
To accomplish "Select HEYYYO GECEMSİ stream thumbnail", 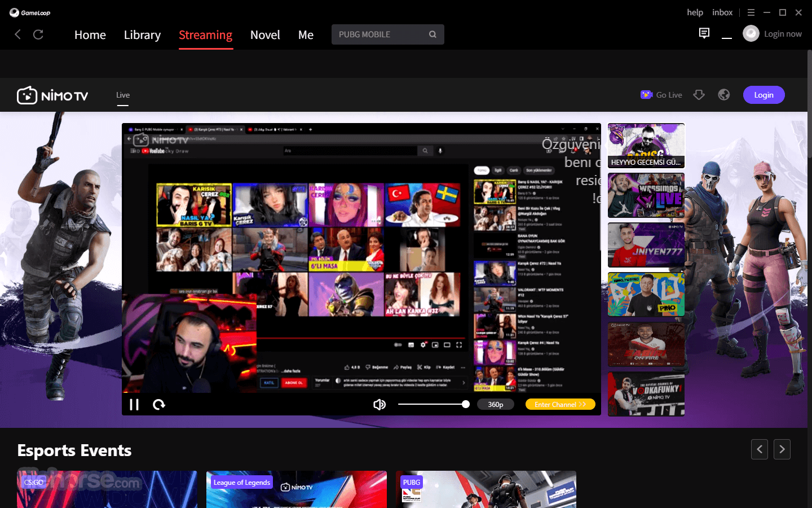I will [x=646, y=146].
